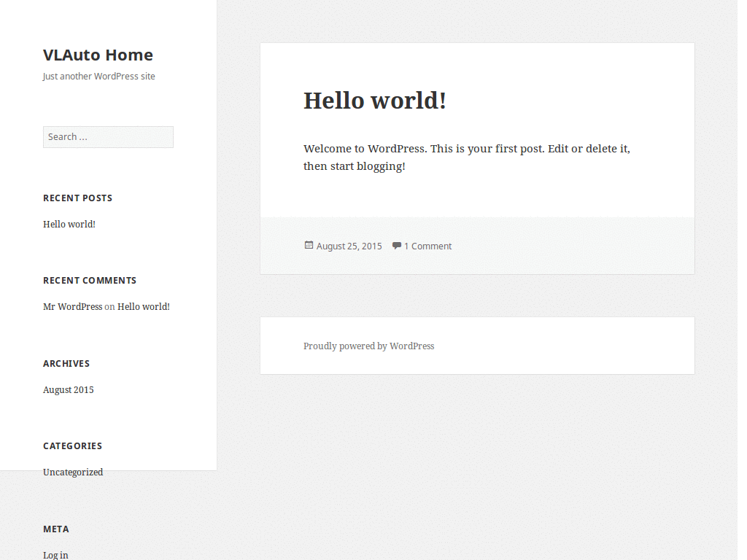The width and height of the screenshot is (747, 560).
Task: Open the August 2015 archive
Action: [x=68, y=390]
